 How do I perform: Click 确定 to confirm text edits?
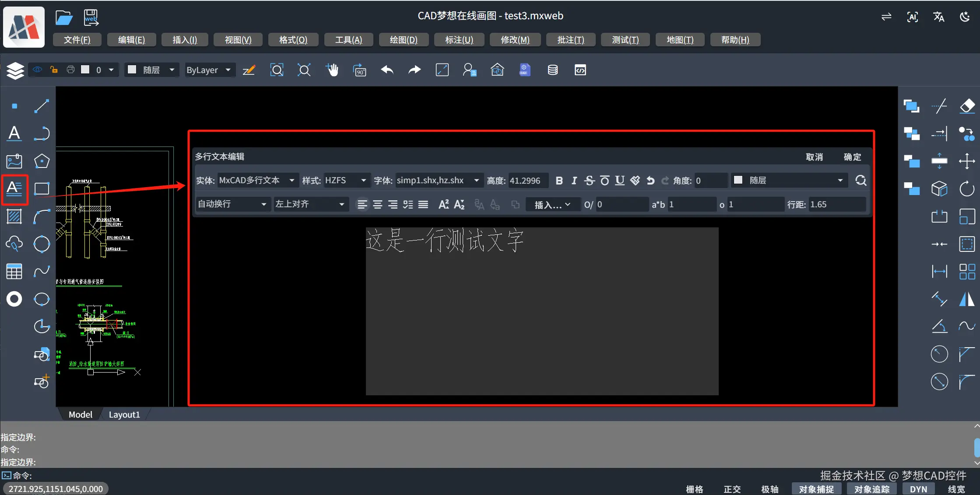851,157
